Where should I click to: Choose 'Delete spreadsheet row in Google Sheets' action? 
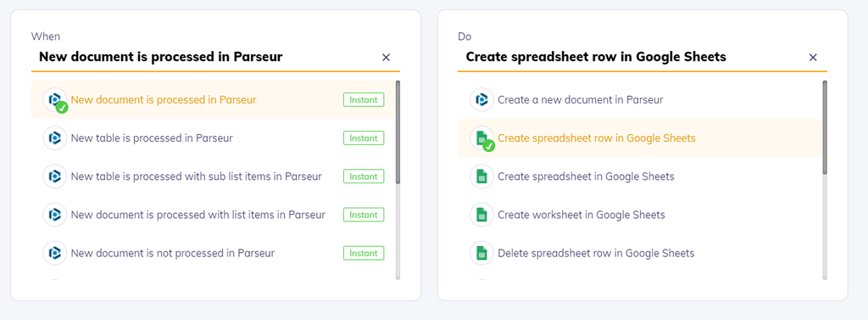click(639, 253)
